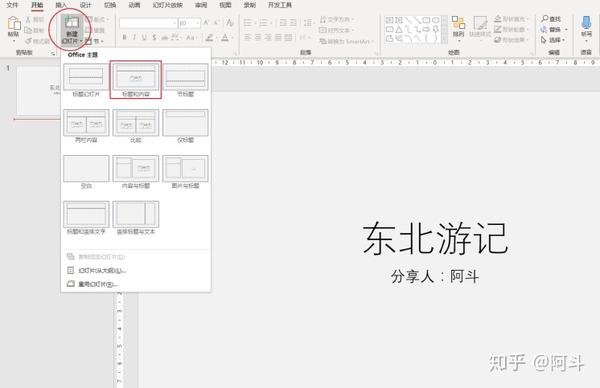Click Slides from Outline (幻灯片从大纲) entry

136,271
